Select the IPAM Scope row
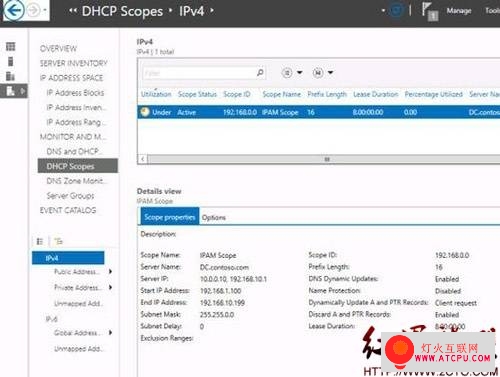Screen dimensions: 500x377 click(319, 112)
